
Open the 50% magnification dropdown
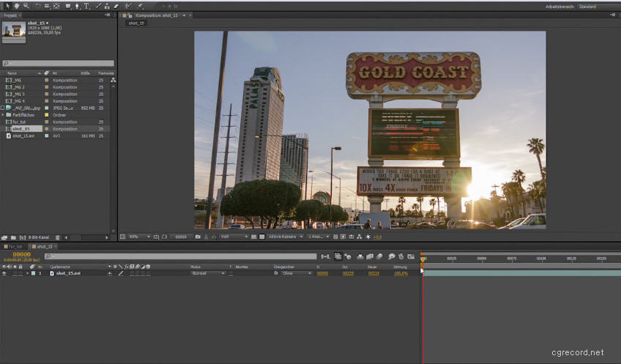click(x=139, y=237)
